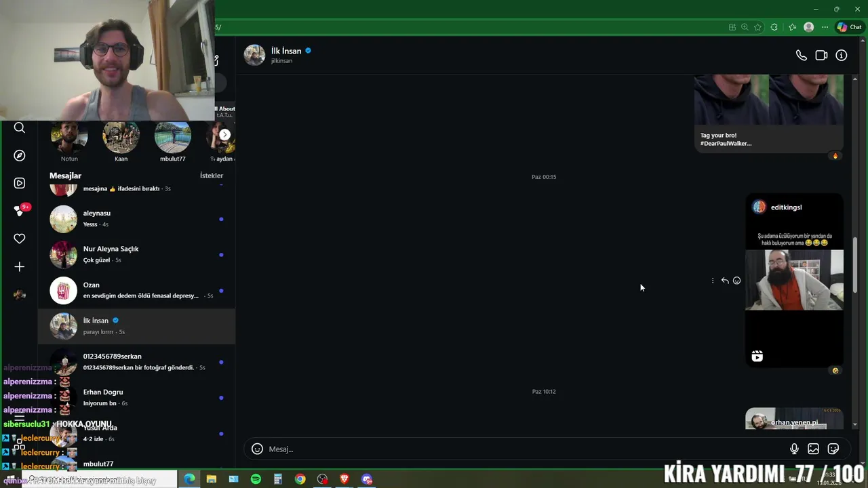The height and width of the screenshot is (488, 868).
Task: Open more options for editkingsl reel message
Action: tap(713, 281)
